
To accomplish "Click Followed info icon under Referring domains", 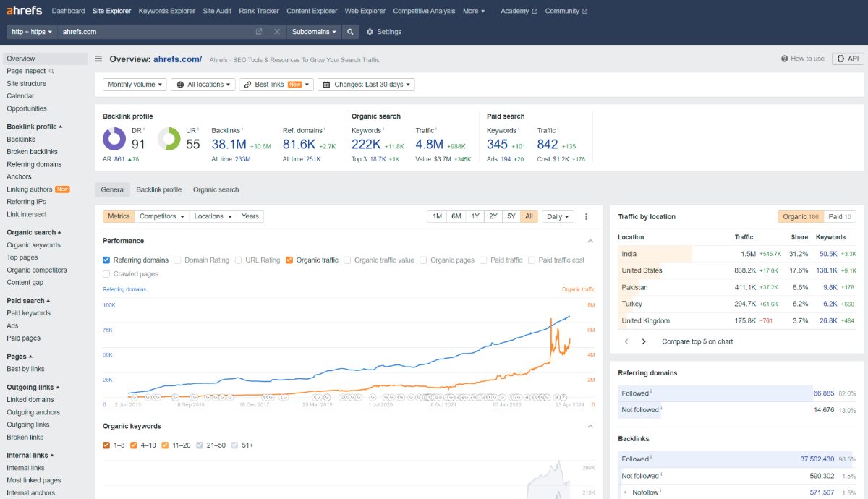I will (x=651, y=392).
